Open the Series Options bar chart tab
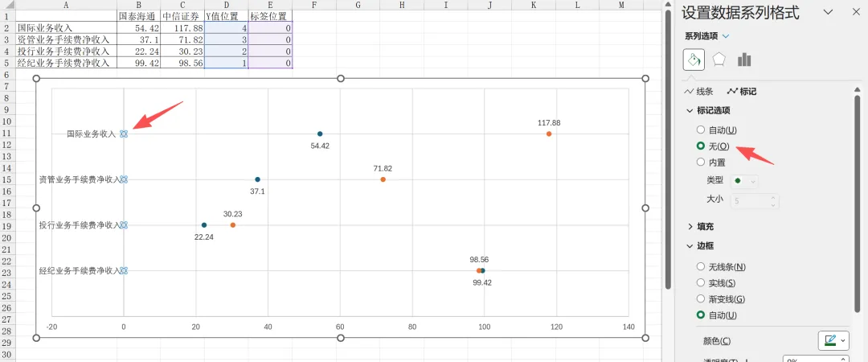 tap(744, 60)
